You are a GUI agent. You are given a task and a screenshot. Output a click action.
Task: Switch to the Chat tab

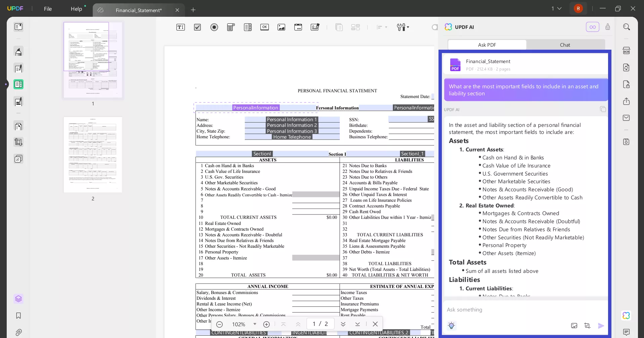tap(565, 45)
